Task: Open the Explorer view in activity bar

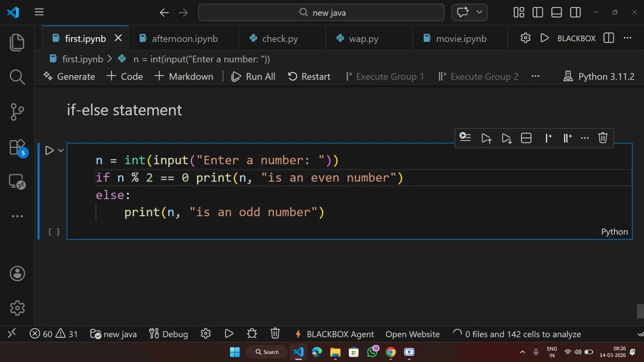Action: (17, 42)
